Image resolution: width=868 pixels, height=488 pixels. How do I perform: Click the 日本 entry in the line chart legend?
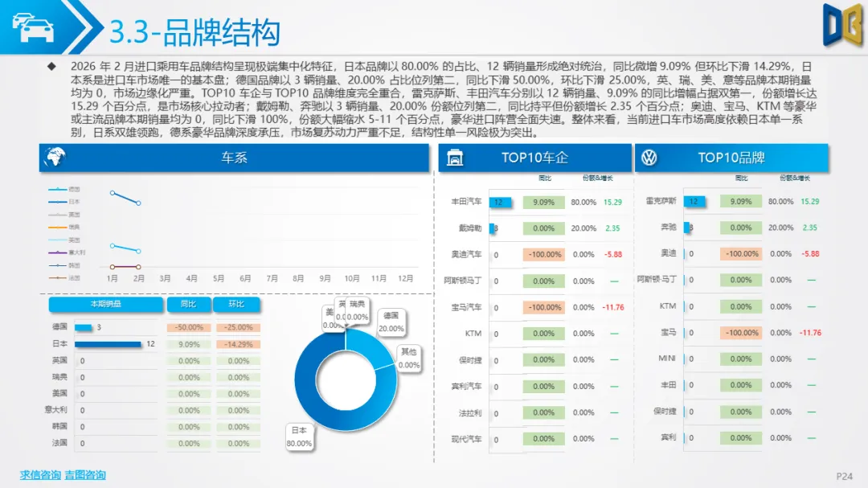coord(64,202)
